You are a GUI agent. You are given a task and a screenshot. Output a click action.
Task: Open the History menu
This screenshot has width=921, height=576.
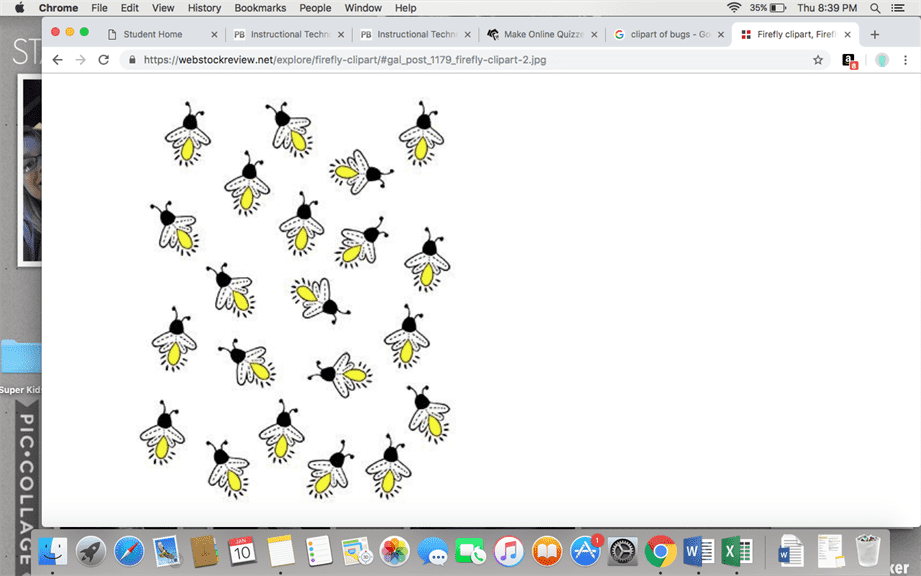(204, 8)
